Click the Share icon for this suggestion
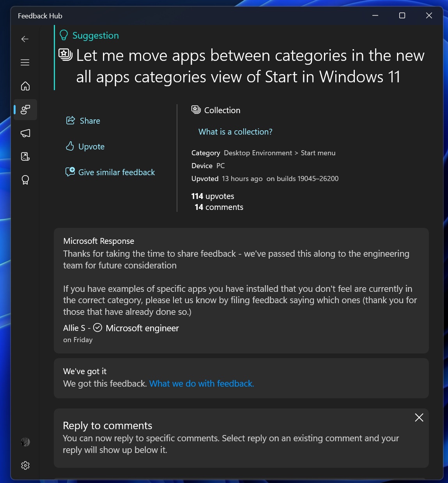 click(x=70, y=121)
